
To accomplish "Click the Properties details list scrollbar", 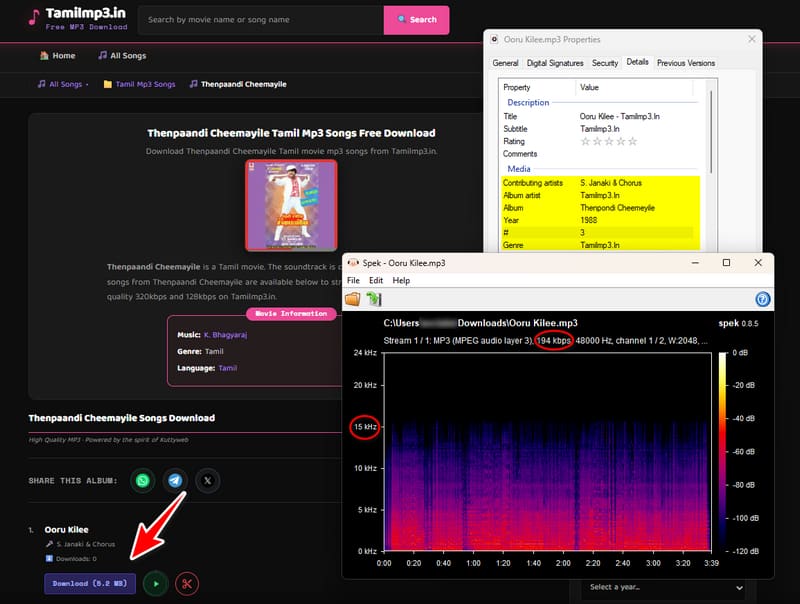I will pyautogui.click(x=710, y=132).
